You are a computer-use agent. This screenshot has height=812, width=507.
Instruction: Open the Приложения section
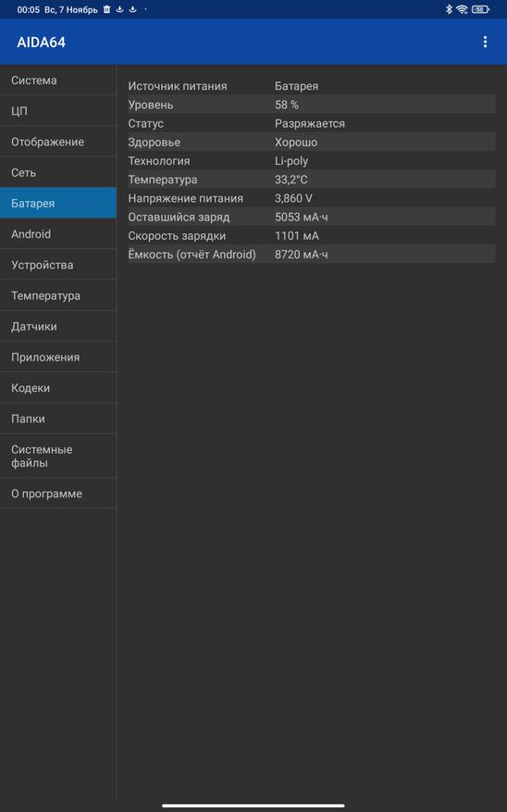[58, 357]
